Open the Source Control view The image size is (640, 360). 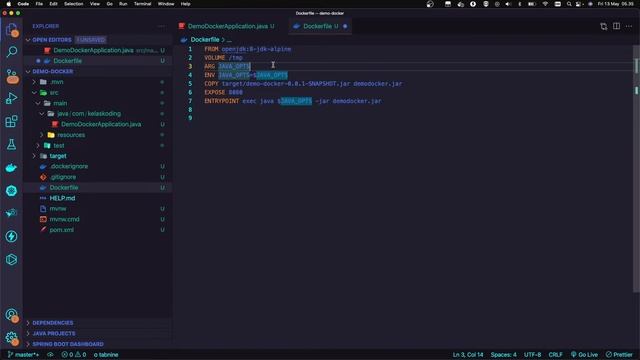pos(11,76)
